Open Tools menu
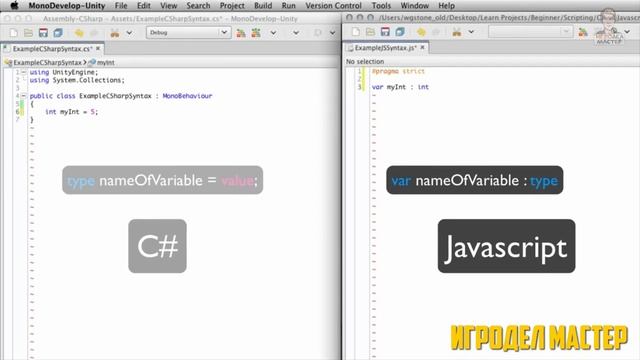The height and width of the screenshot is (360, 640). point(381,6)
